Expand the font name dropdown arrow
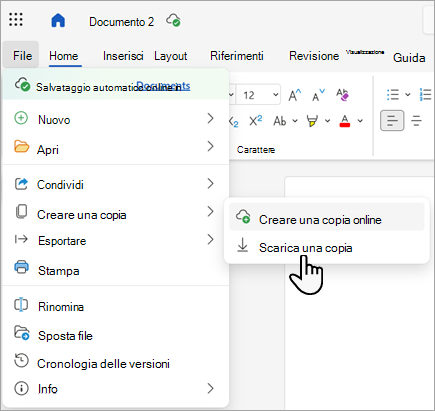The height and width of the screenshot is (411, 435). coord(231,95)
